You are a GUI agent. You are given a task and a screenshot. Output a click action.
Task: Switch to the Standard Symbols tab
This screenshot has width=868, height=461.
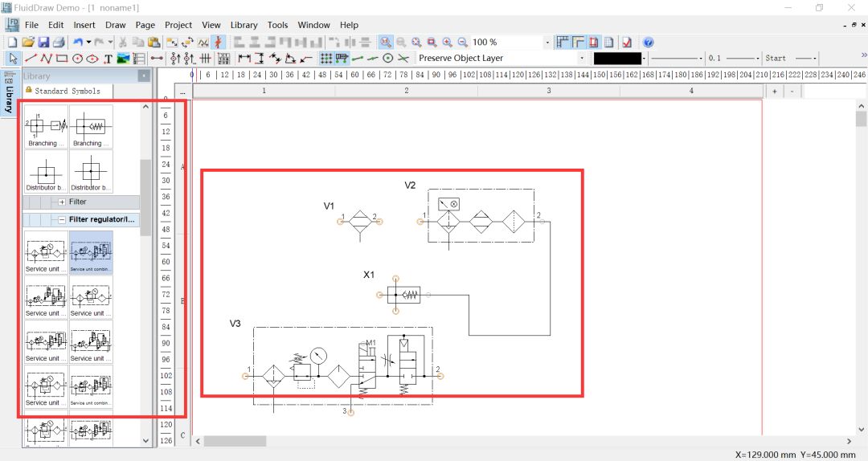click(x=68, y=91)
